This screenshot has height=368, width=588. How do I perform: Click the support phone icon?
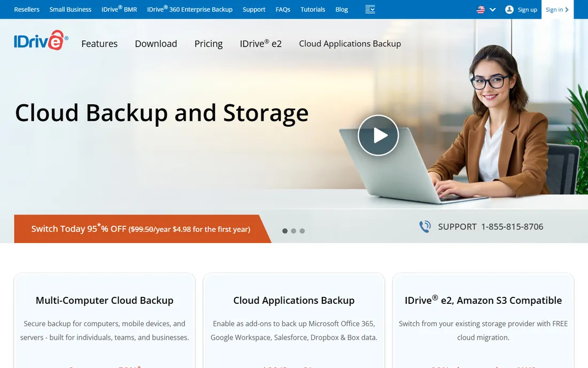click(x=425, y=227)
